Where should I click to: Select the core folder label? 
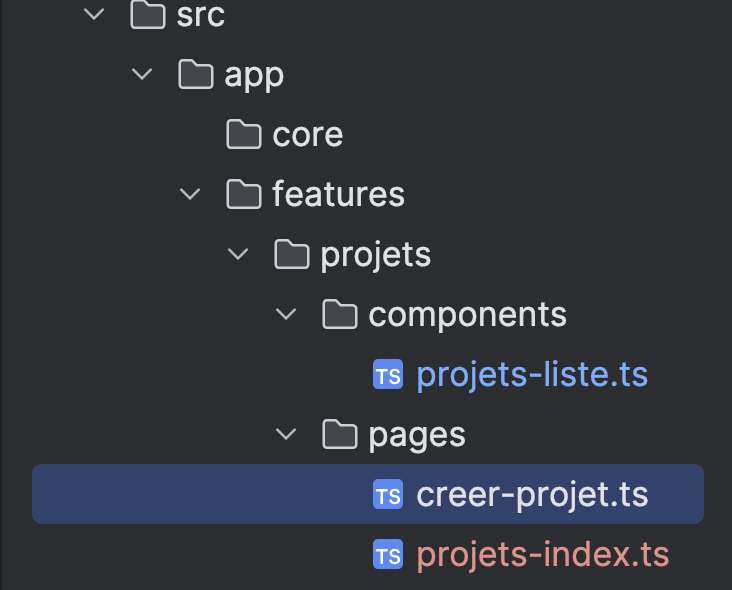(x=307, y=134)
